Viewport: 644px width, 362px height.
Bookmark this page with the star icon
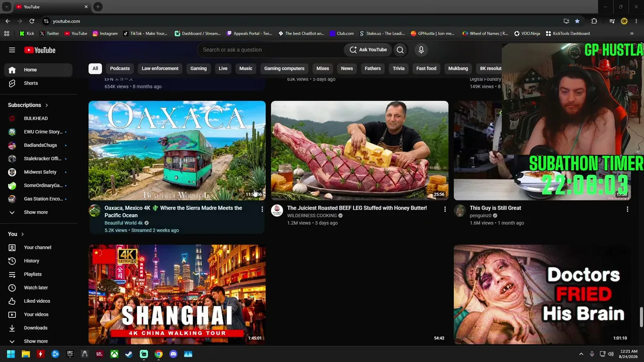(x=577, y=21)
